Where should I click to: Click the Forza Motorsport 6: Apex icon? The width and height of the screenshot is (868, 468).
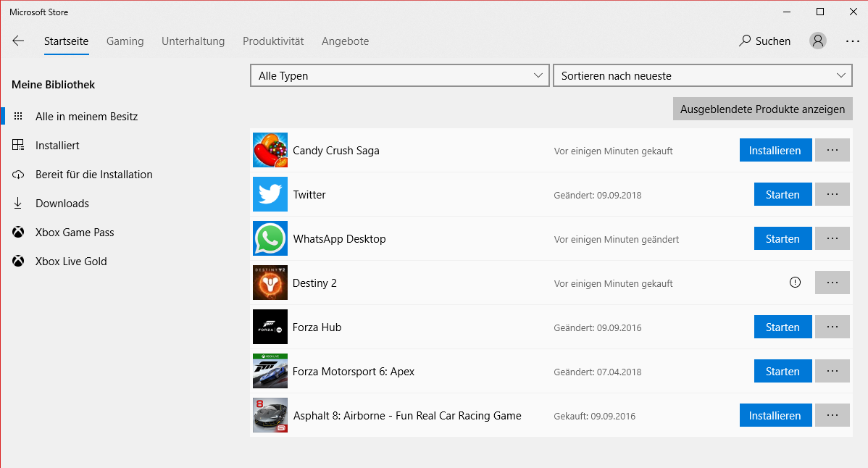click(x=270, y=371)
